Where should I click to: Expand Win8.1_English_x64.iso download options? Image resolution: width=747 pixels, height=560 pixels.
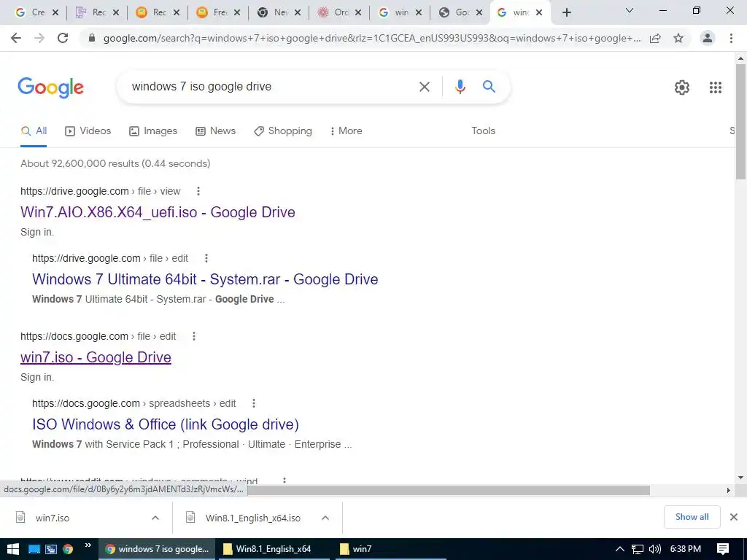tap(325, 518)
